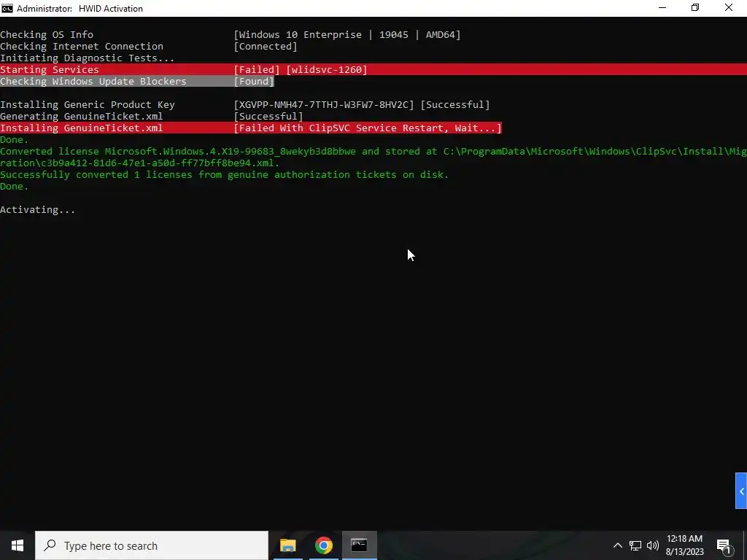Image resolution: width=747 pixels, height=560 pixels.
Task: Click 'Initiating Diagnostic Tests...' line
Action: (x=88, y=58)
